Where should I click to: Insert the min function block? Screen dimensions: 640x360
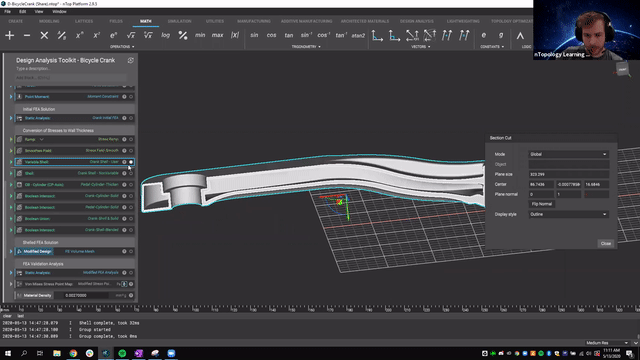pyautogui.click(x=200, y=36)
